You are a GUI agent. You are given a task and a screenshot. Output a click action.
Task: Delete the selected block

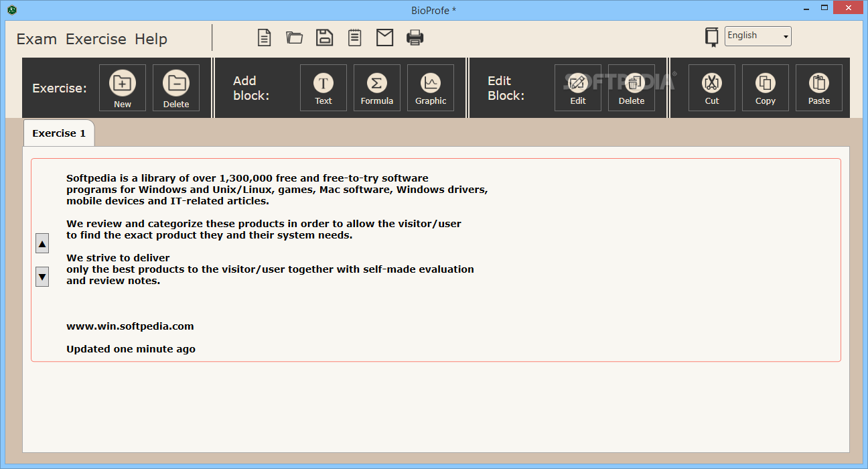tap(632, 88)
